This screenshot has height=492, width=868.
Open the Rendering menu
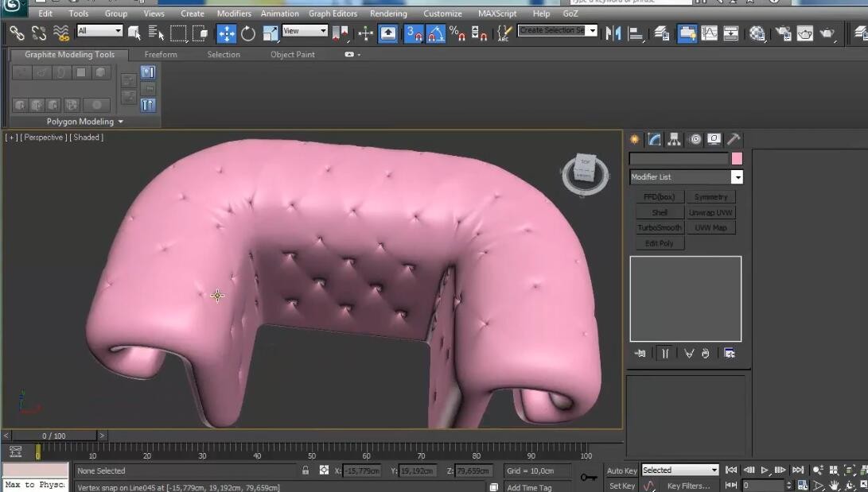388,14
